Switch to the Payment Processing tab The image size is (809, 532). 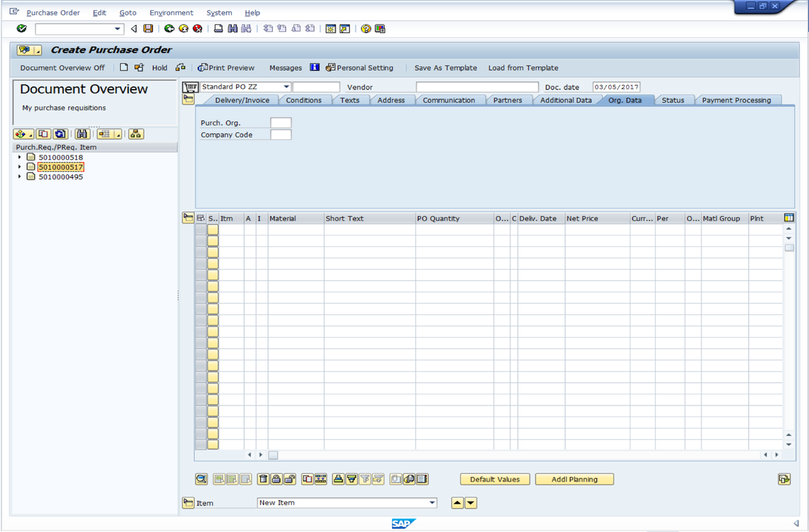[x=736, y=100]
